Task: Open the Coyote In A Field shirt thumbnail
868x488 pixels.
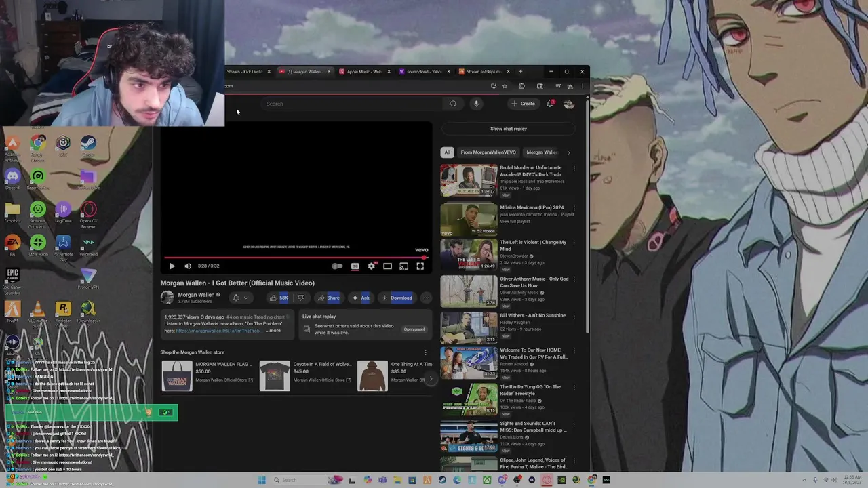Action: pos(275,376)
